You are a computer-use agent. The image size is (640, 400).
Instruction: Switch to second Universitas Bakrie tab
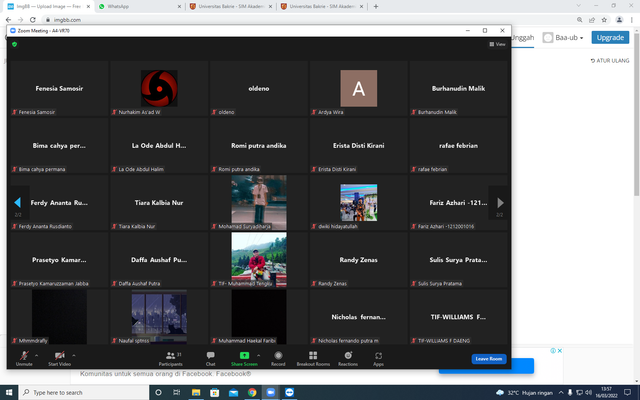(322, 7)
